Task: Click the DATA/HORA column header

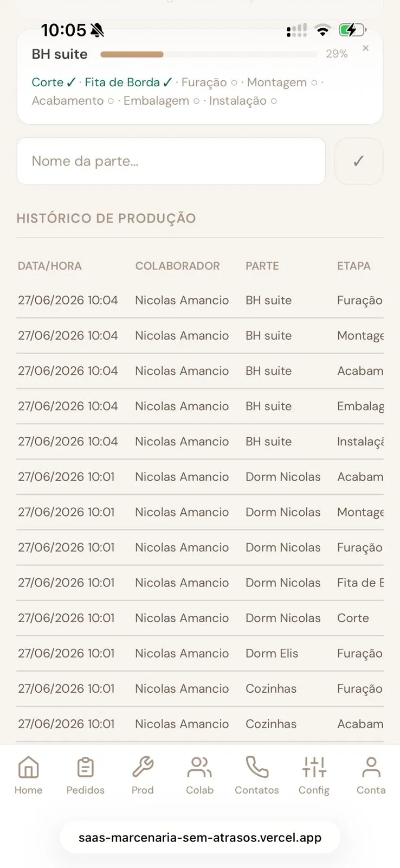Action: pyautogui.click(x=50, y=266)
